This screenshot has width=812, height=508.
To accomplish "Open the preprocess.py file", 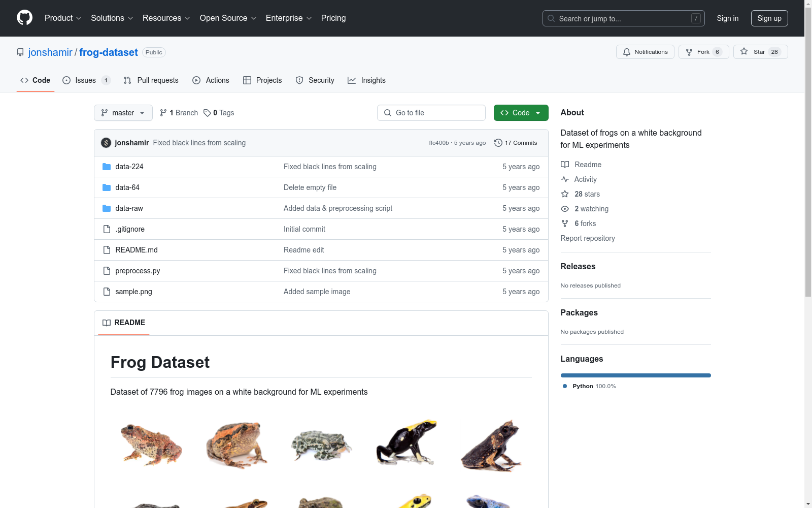I will (x=138, y=271).
